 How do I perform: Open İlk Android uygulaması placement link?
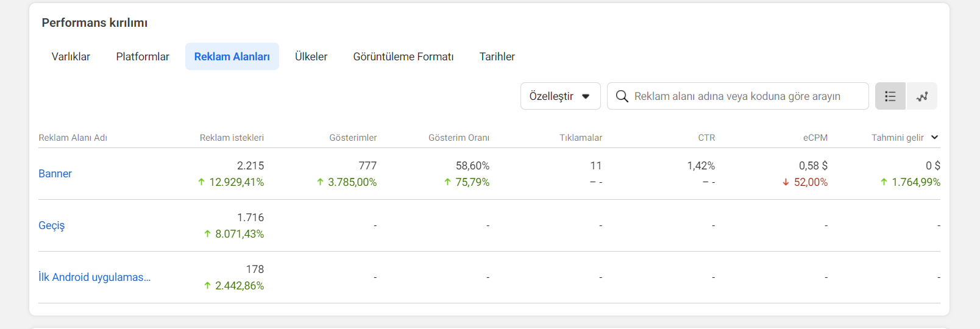(94, 277)
